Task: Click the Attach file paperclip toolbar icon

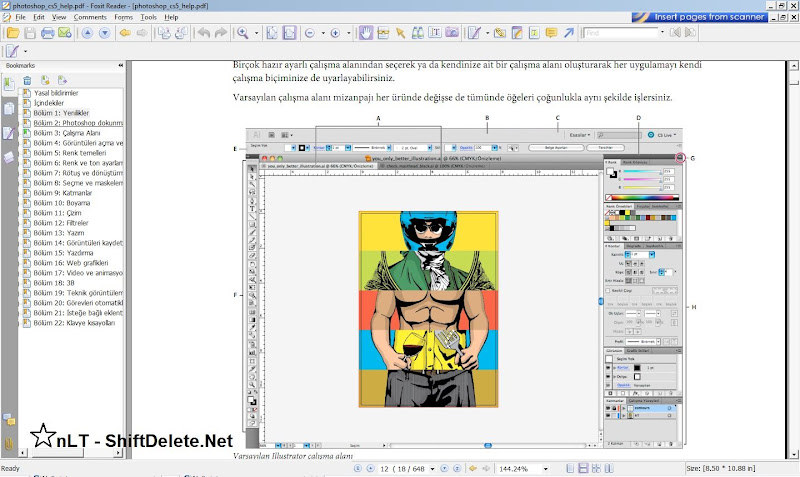Action: click(x=500, y=33)
